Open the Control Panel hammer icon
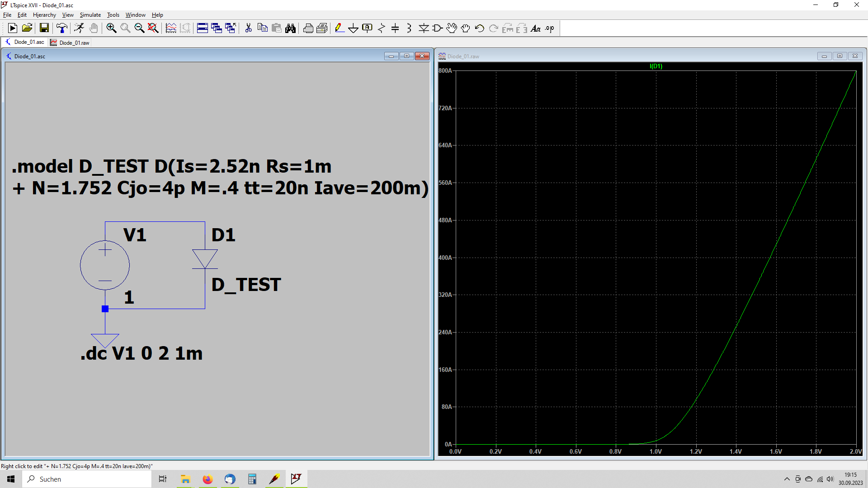868x488 pixels. [x=62, y=28]
